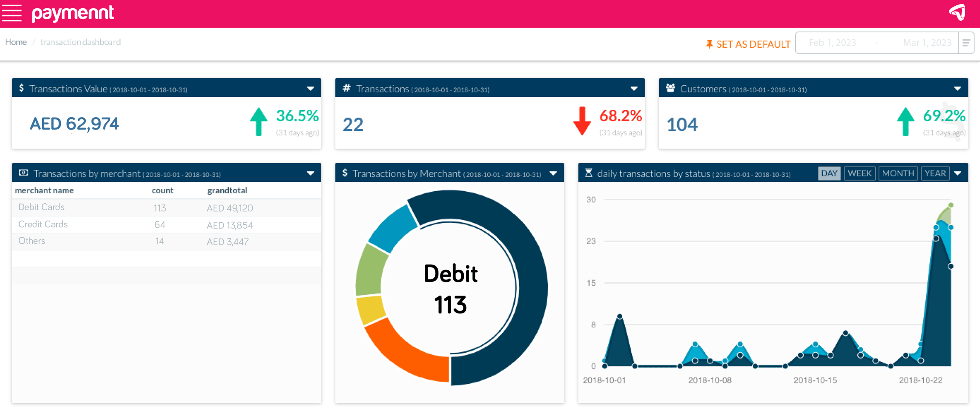Viewport: 980px width, 414px height.
Task: Go to Home breadcrumb link
Action: [x=16, y=42]
